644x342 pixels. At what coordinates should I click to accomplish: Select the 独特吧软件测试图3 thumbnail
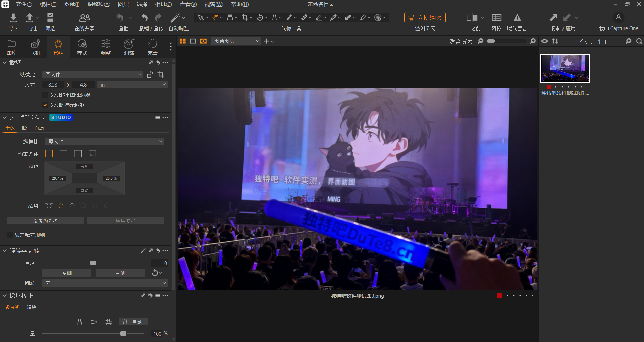[565, 68]
